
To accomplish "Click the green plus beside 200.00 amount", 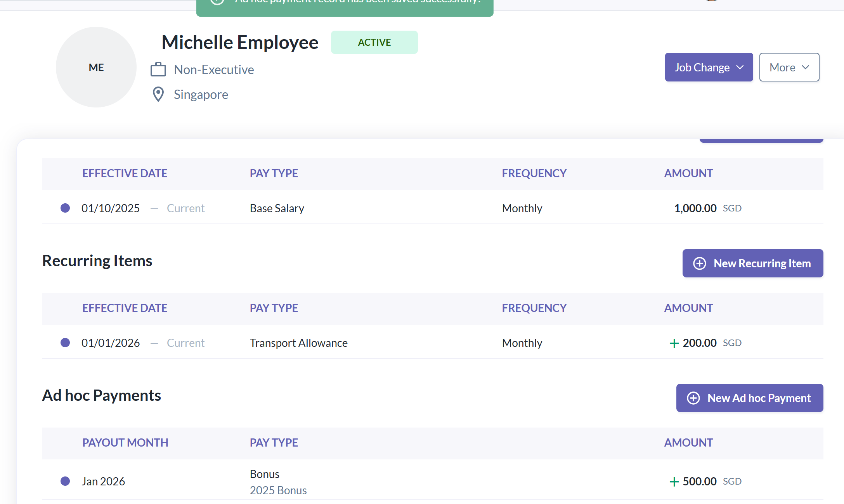I will click(x=674, y=343).
